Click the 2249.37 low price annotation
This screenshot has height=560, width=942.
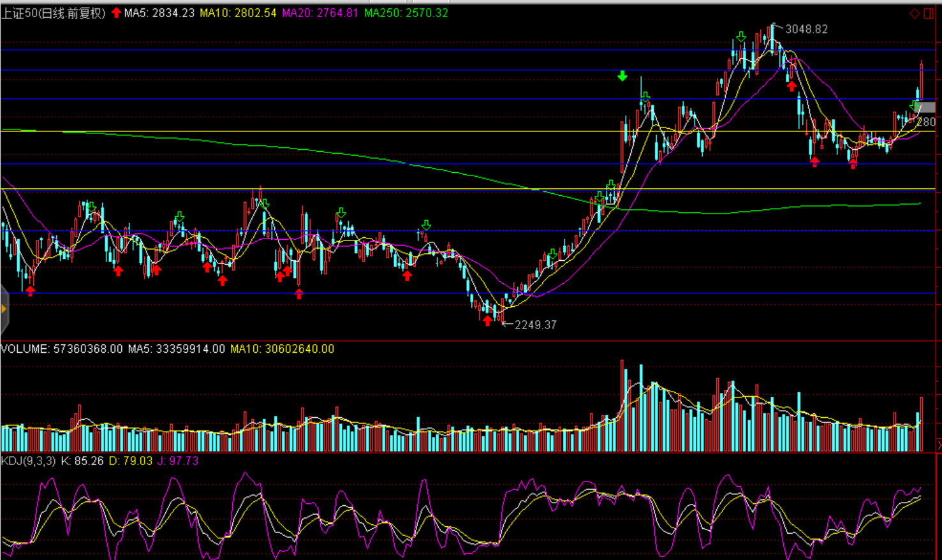535,325
